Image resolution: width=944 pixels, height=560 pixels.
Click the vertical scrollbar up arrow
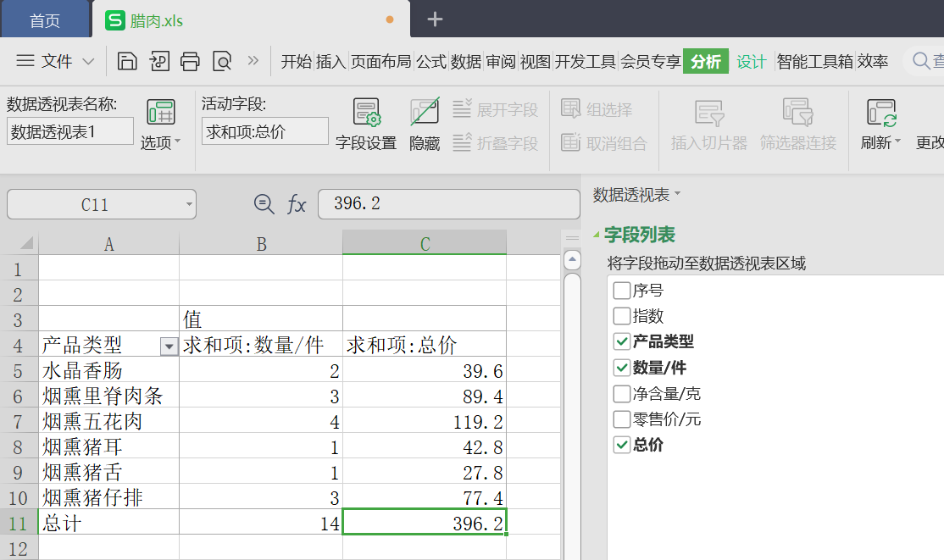[572, 260]
